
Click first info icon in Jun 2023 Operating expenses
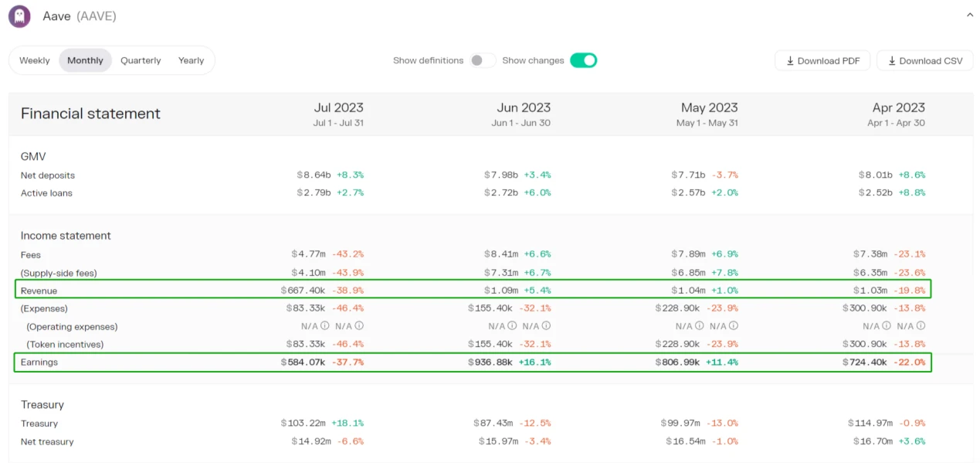512,326
